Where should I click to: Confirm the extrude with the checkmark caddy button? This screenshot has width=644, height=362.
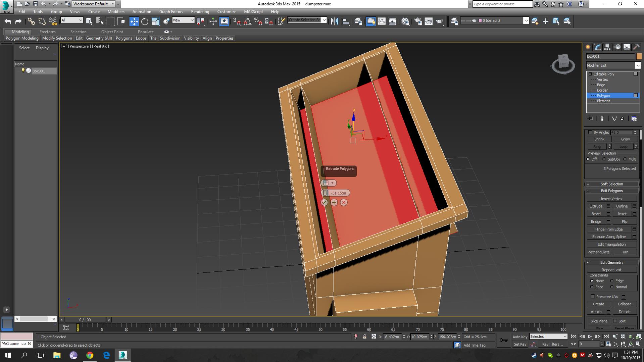(x=324, y=202)
